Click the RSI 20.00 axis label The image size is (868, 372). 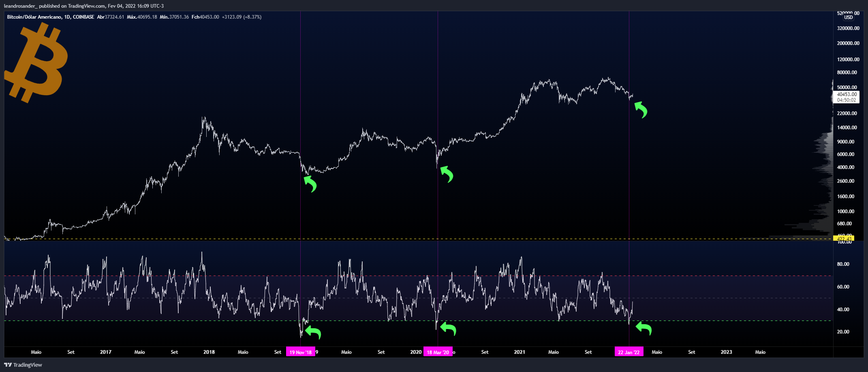843,332
